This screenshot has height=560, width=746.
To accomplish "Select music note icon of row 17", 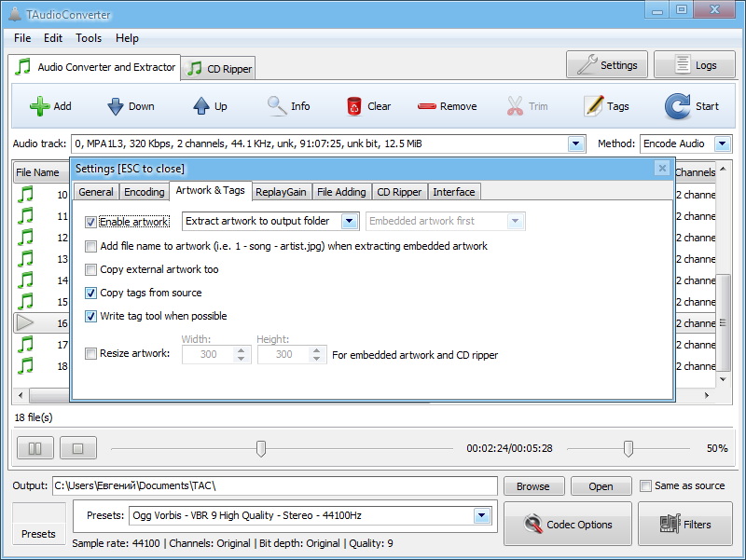I will (26, 344).
